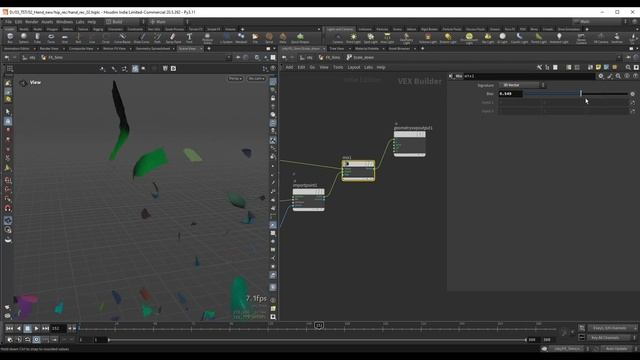Switch to the Scene View tab
This screenshot has height=360, width=640.
tap(188, 49)
